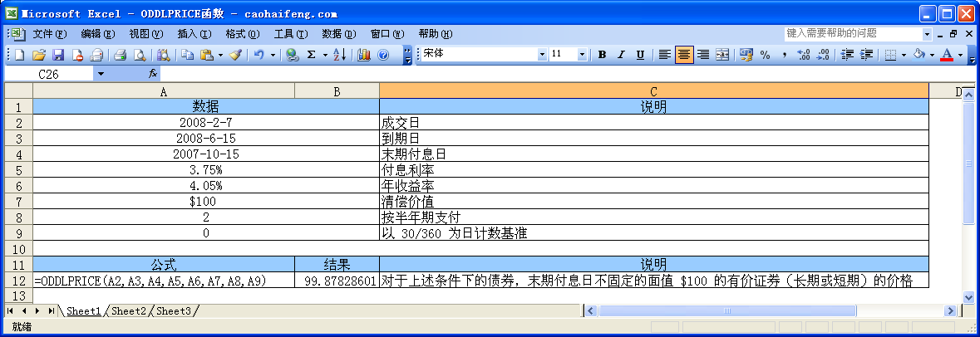Screen dimensions: 980x337
Task: Switch to the Sheet3 tab
Action: click(x=175, y=310)
